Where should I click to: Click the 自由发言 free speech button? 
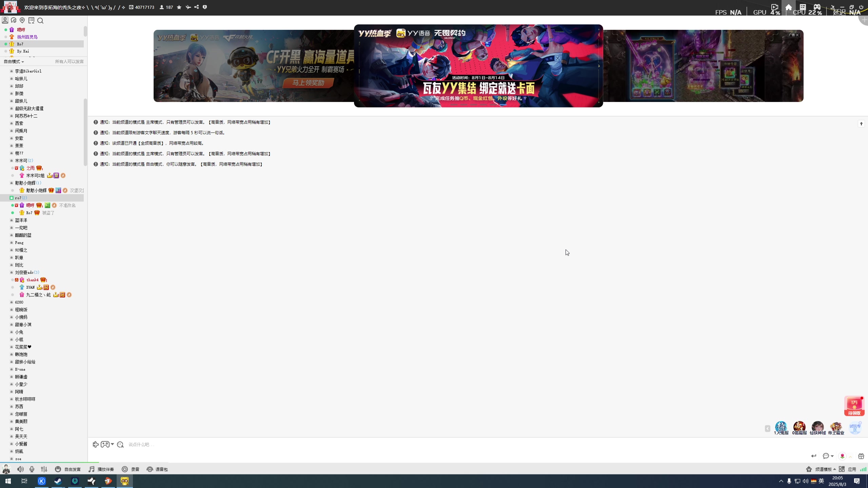[68, 469]
